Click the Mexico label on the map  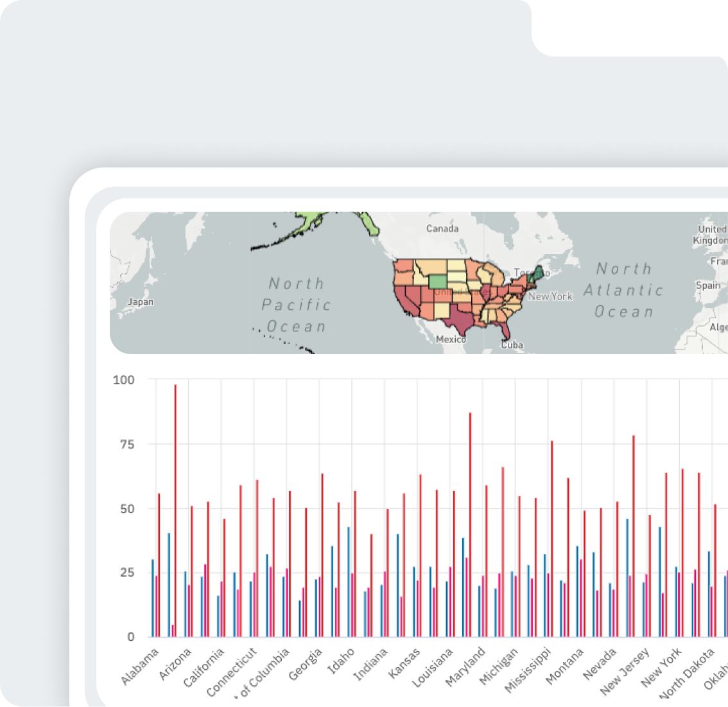point(451,339)
